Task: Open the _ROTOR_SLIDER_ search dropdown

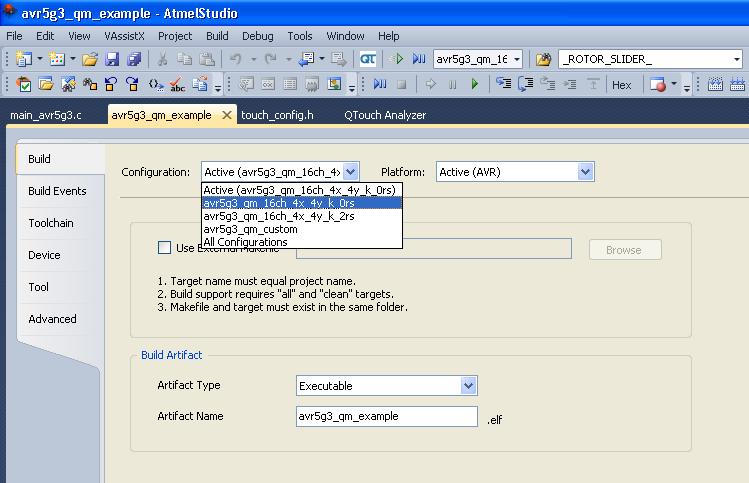Action: pyautogui.click(x=737, y=59)
